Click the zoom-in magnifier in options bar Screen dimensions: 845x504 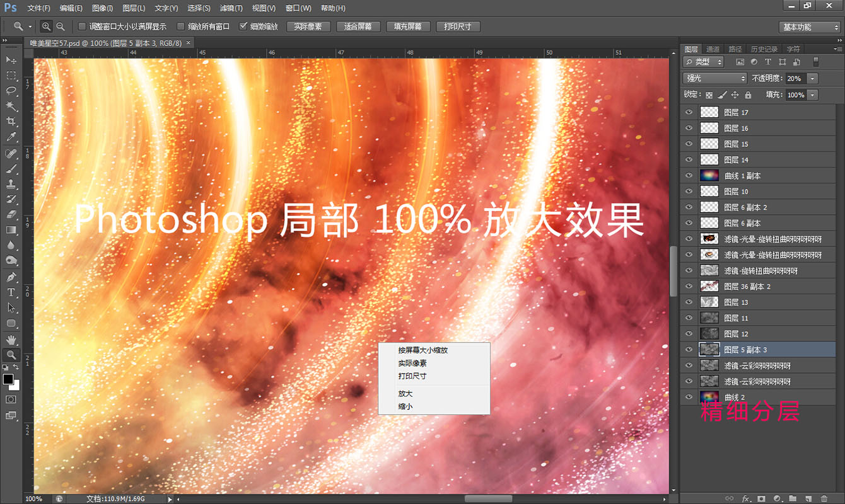click(46, 26)
